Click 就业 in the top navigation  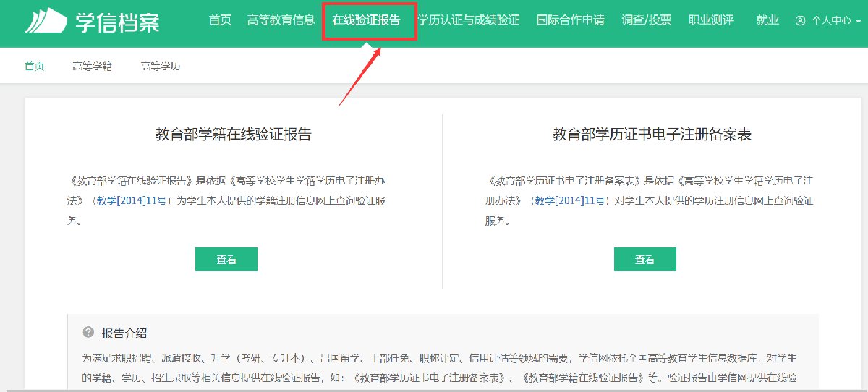pyautogui.click(x=767, y=20)
